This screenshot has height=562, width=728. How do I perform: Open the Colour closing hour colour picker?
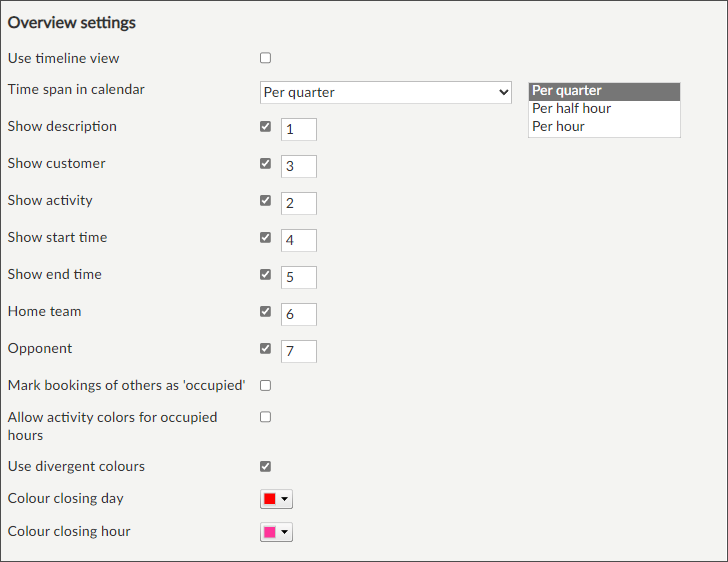tap(276, 532)
